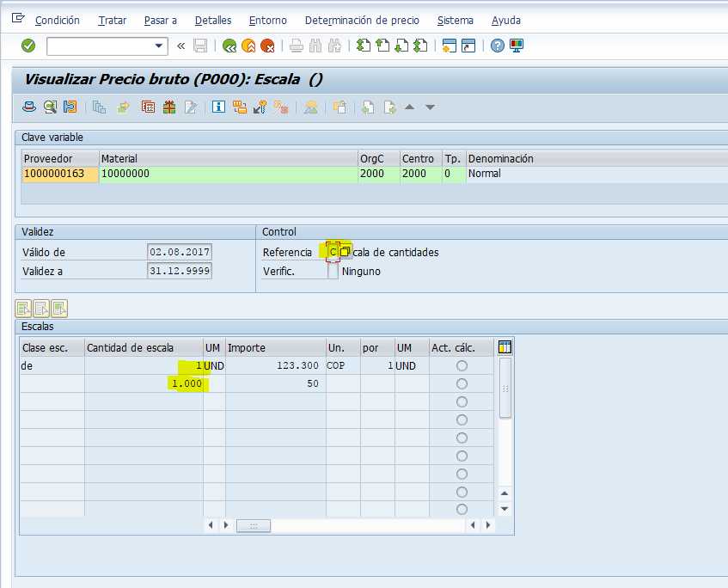Open the table settings column icon

click(505, 347)
